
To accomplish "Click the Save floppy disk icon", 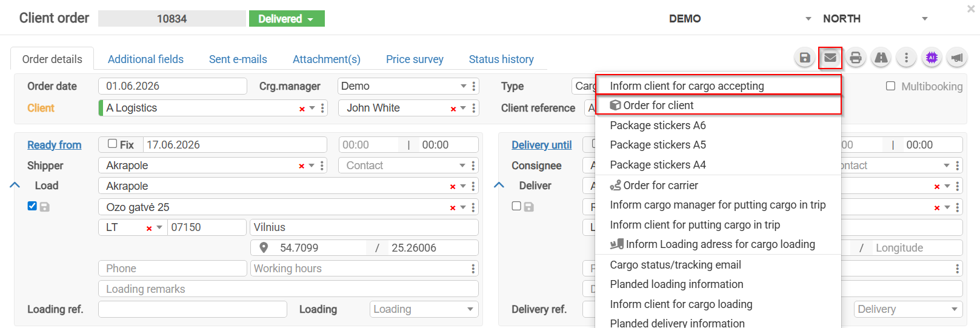I will [x=805, y=58].
